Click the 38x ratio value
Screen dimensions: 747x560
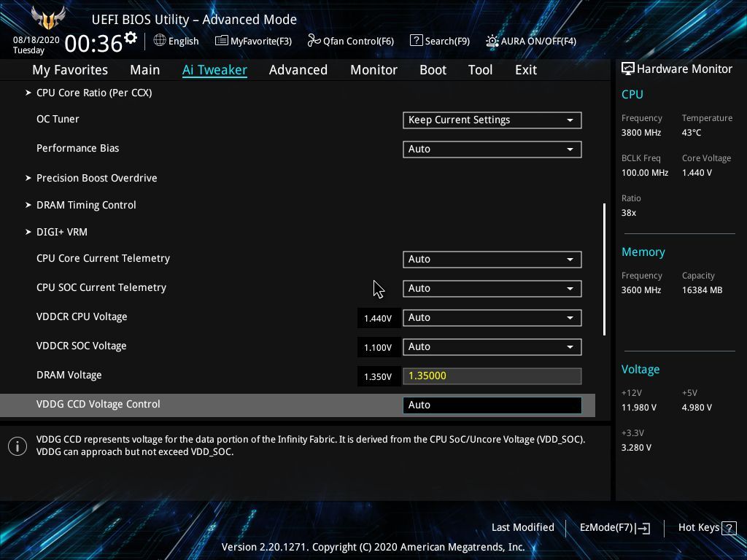click(629, 213)
